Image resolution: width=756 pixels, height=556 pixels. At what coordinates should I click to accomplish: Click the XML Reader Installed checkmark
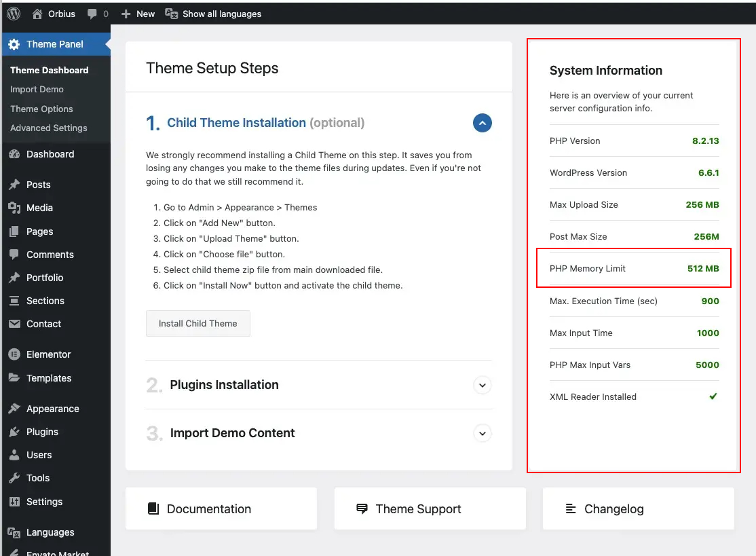point(713,396)
